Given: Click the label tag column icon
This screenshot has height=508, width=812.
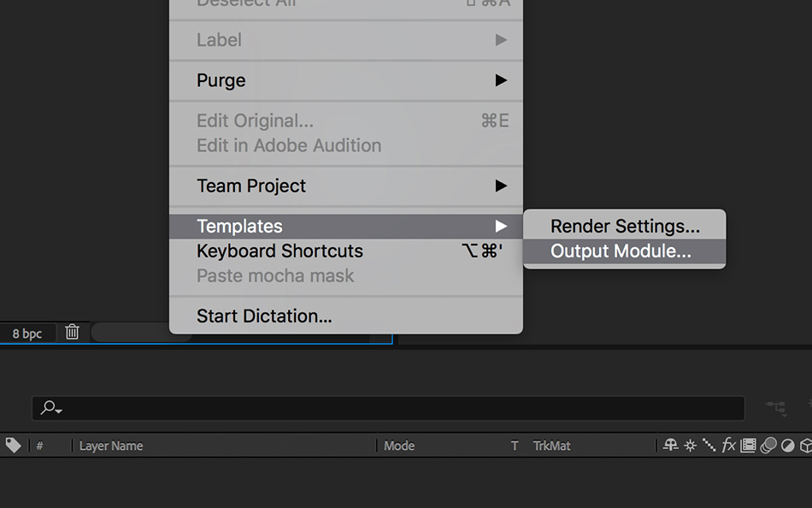Looking at the screenshot, I should [13, 445].
